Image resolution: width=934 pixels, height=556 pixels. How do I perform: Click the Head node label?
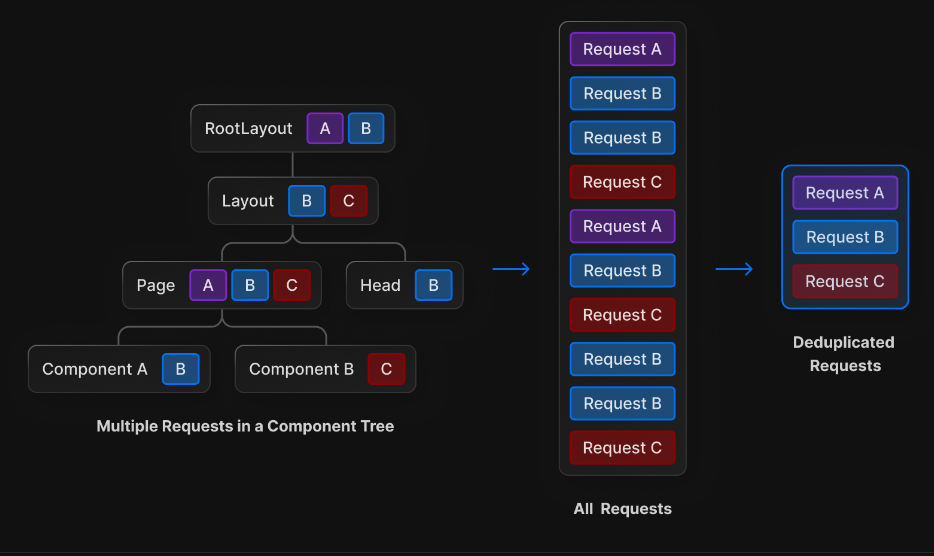tap(380, 285)
